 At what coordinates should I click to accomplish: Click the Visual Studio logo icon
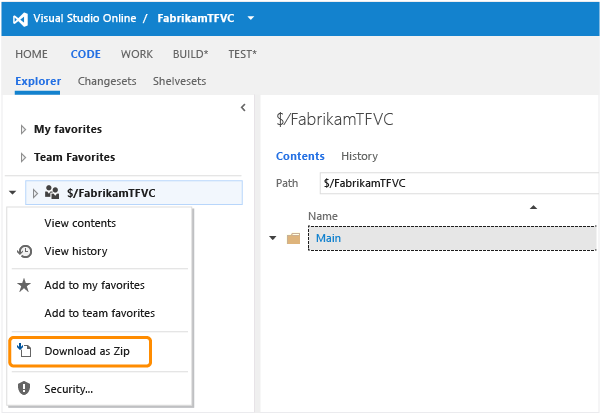click(20, 19)
